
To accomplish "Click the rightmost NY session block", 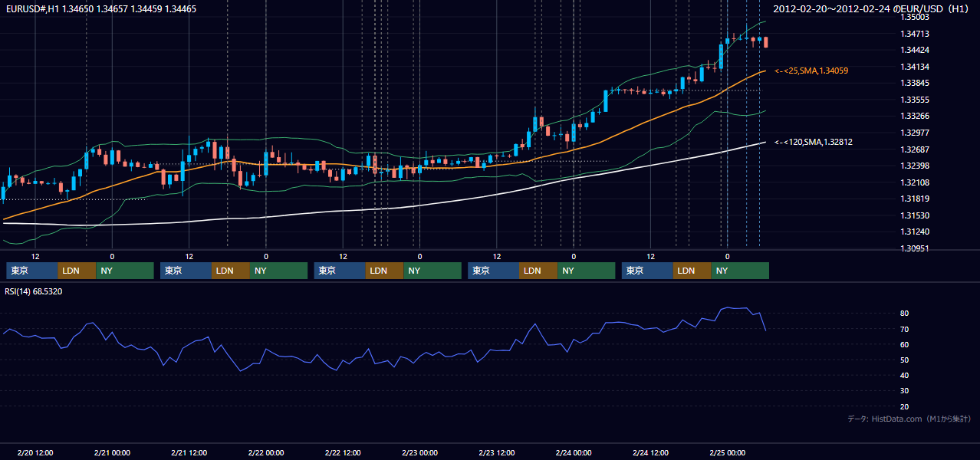I will [740, 271].
